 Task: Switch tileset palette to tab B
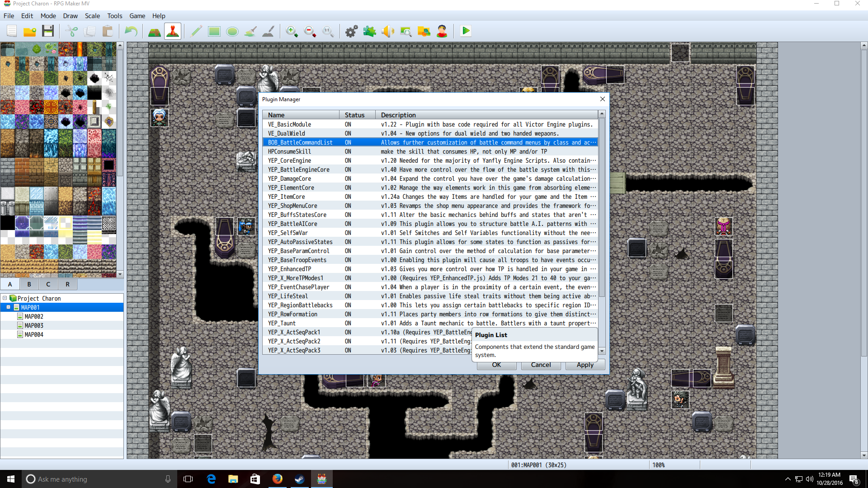pyautogui.click(x=29, y=284)
